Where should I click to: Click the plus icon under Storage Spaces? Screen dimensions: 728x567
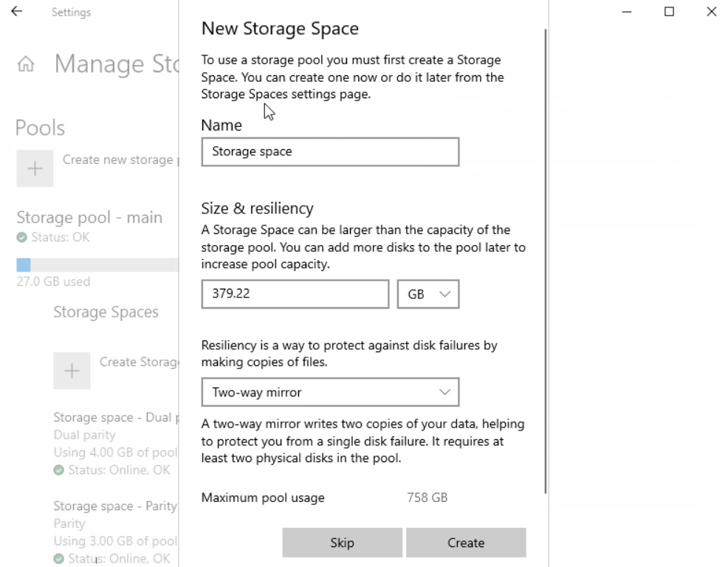tap(72, 371)
